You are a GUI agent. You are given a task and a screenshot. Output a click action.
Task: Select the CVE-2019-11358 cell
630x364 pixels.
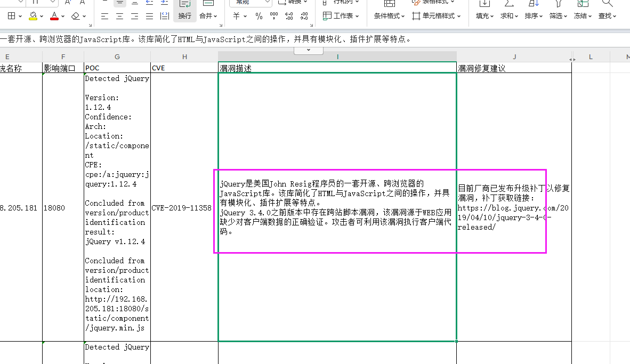pyautogui.click(x=184, y=207)
